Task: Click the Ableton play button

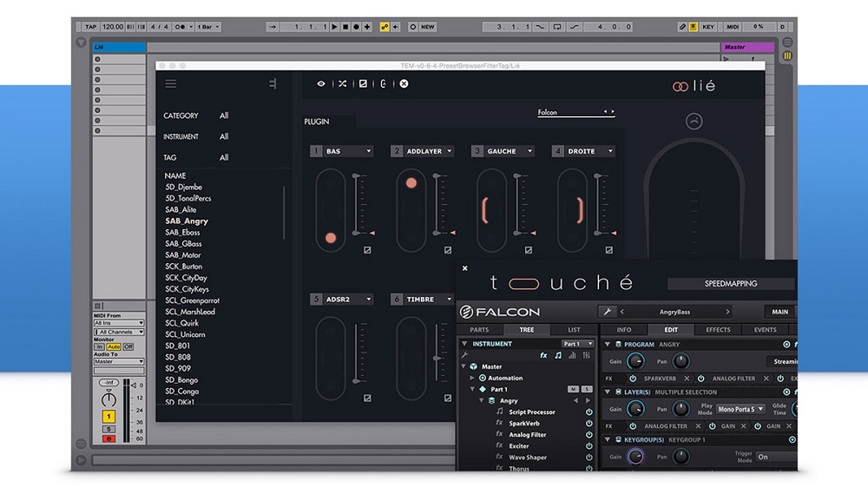Action: 334,27
